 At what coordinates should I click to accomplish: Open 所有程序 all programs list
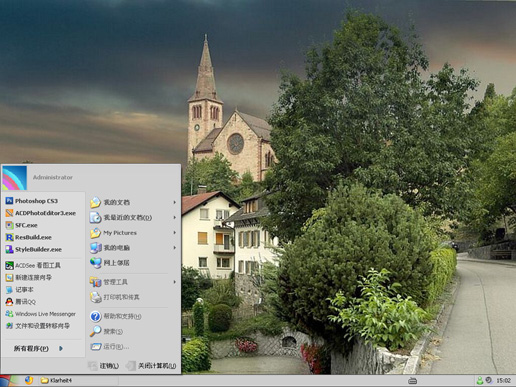point(38,349)
